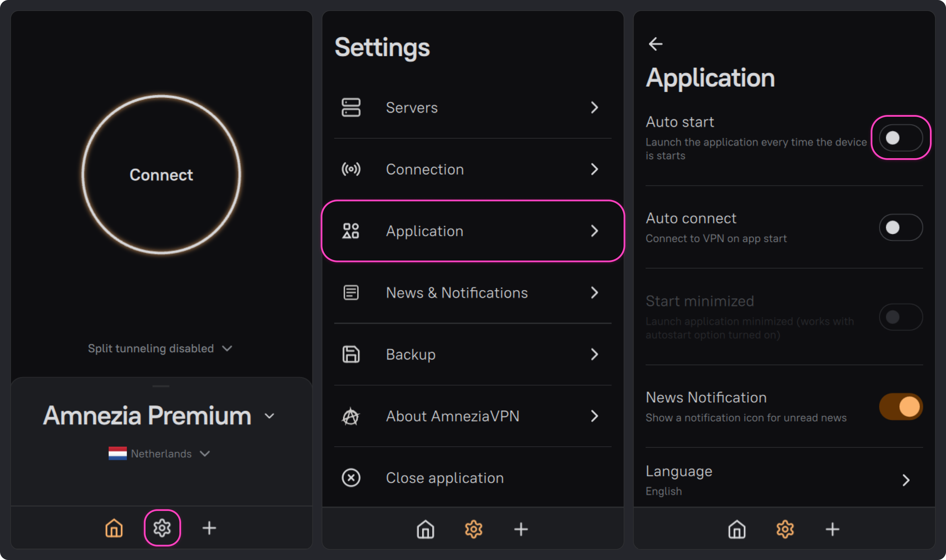Click the home icon in the Application panel
946x560 pixels.
[737, 529]
